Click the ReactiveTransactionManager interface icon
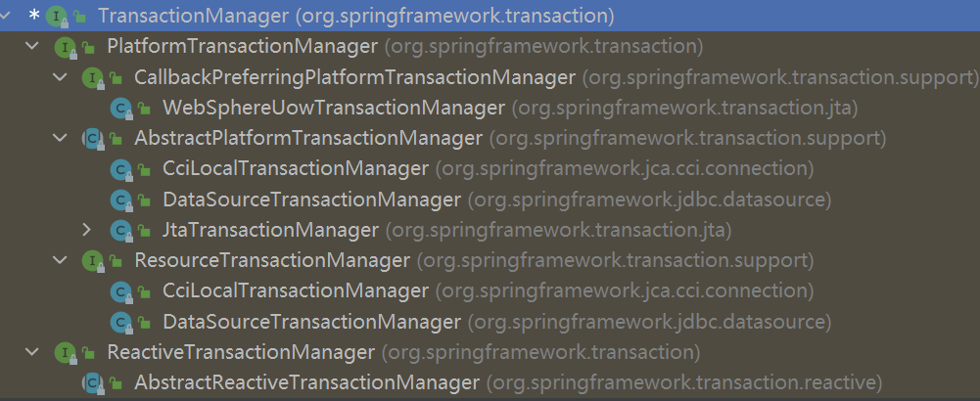 click(66, 353)
